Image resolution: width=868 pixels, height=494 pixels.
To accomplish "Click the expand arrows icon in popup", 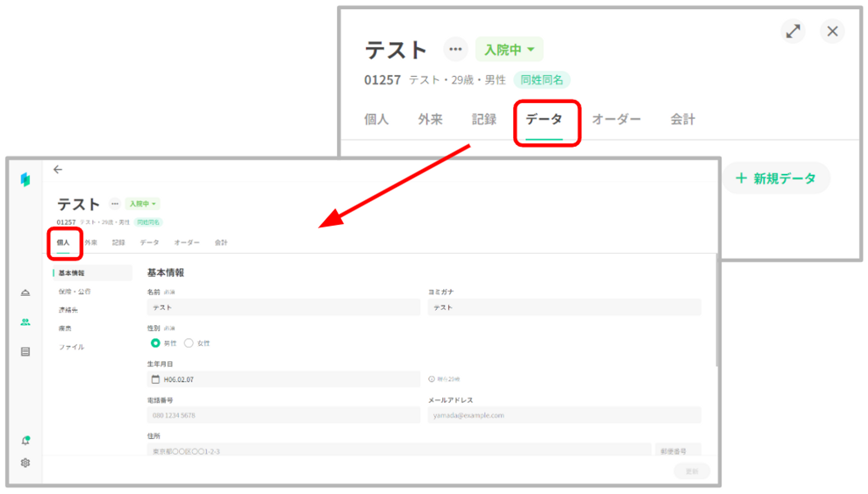I will tap(793, 31).
